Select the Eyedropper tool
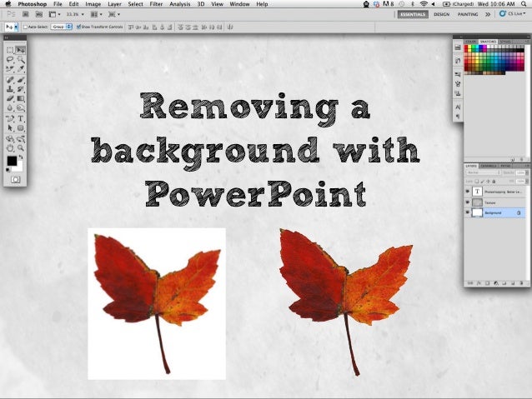This screenshot has width=532, height=399. [x=21, y=69]
